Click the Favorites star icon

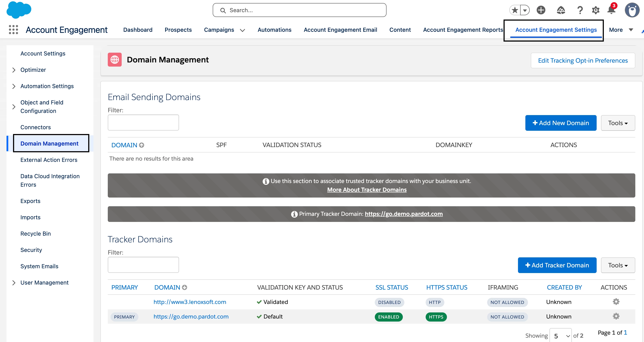point(515,10)
